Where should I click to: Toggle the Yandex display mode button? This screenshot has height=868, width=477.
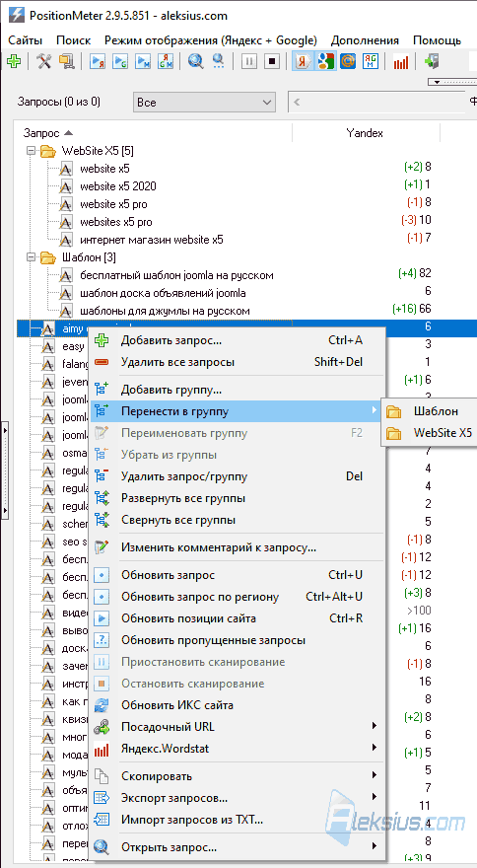coord(303,61)
